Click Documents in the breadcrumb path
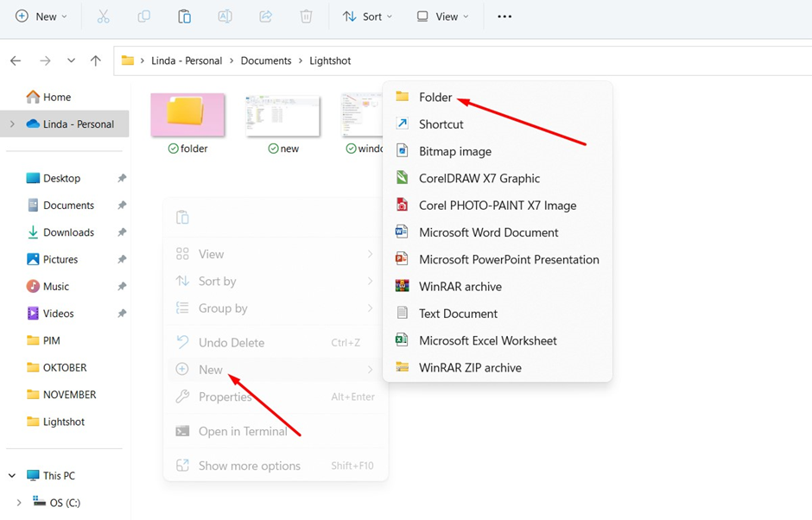Viewport: 812px width, 520px height. 265,60
